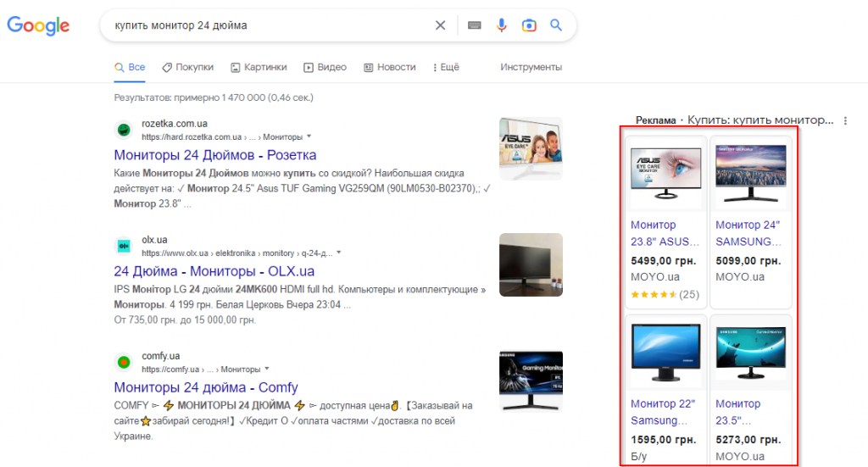Open Инструменты search tools
Viewport: 868px width, 467px height.
(x=531, y=67)
